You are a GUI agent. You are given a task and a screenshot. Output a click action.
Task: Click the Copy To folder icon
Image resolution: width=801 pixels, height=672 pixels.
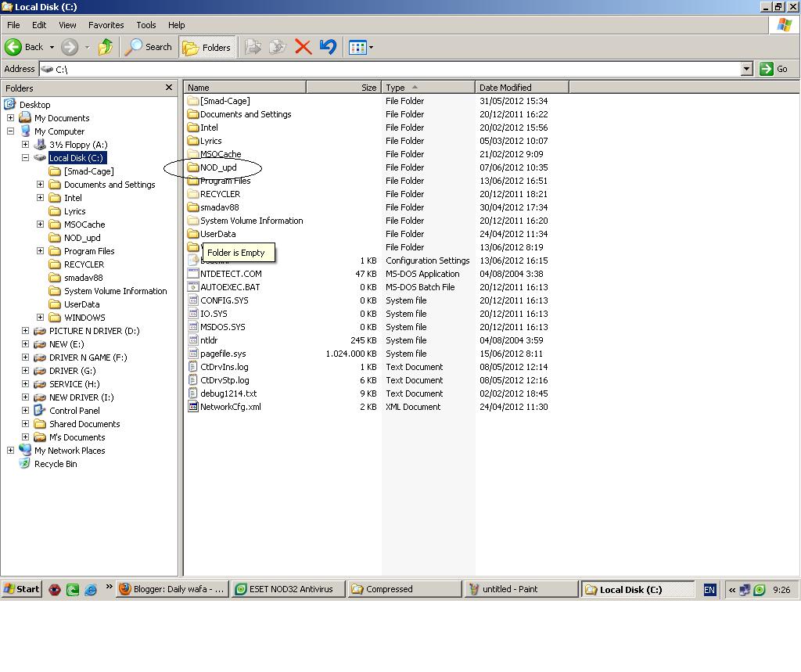click(x=278, y=47)
